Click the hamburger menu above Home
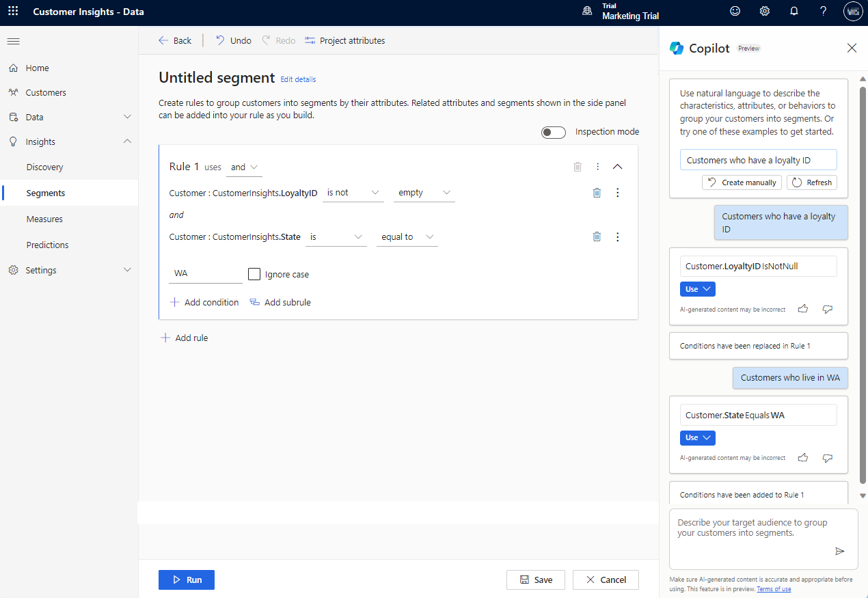This screenshot has width=868, height=598. click(13, 41)
